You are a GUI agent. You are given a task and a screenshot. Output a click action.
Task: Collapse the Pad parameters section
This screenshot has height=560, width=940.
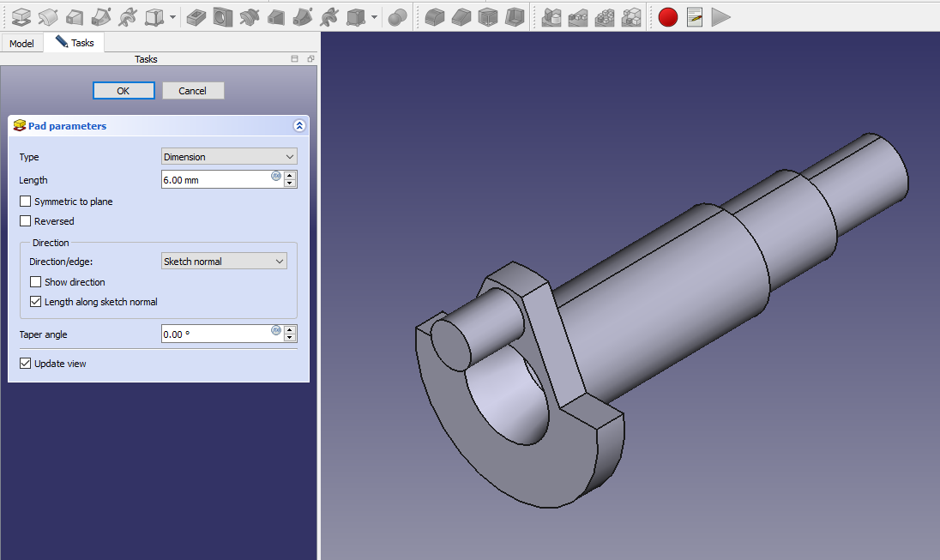tap(298, 126)
